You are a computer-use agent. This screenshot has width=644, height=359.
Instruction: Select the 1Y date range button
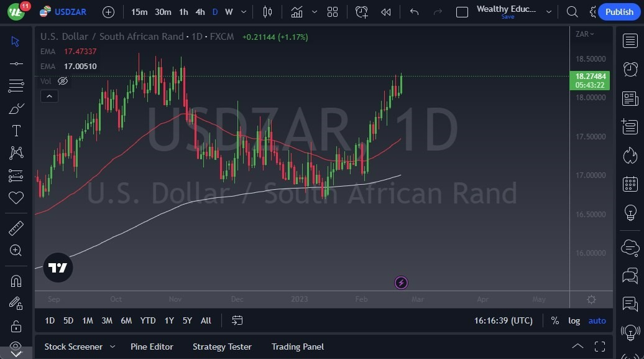(168, 320)
